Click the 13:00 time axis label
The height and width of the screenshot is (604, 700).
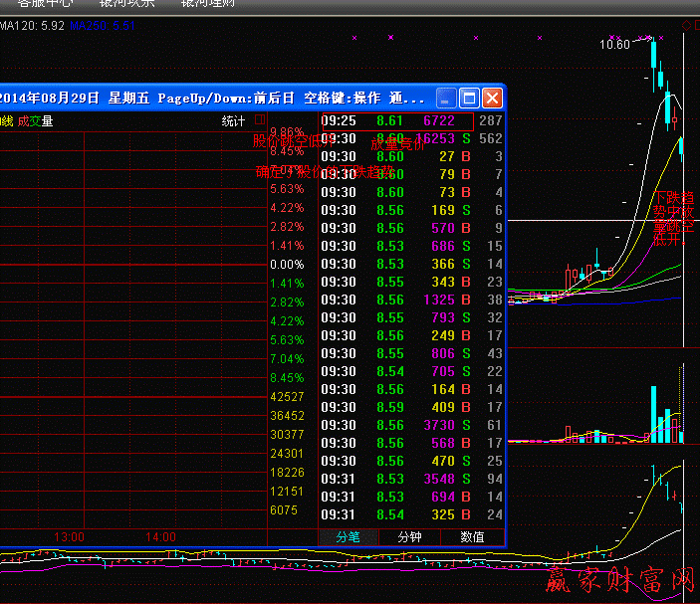[x=69, y=537]
